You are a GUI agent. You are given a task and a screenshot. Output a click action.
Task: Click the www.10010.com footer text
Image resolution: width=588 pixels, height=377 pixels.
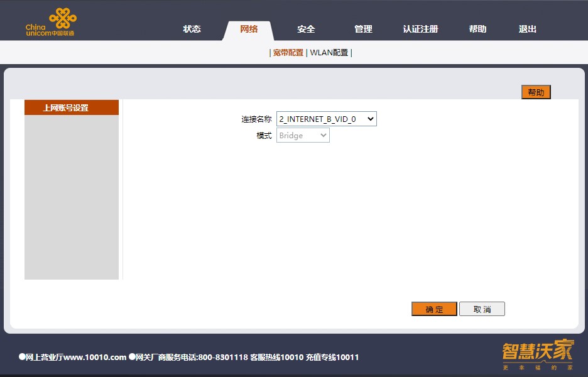point(95,357)
